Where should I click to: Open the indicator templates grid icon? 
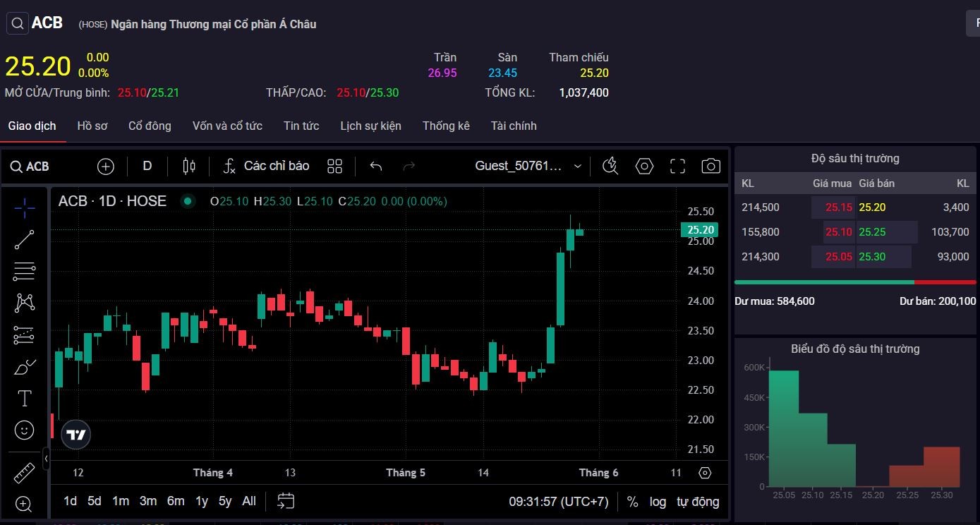[x=334, y=167]
